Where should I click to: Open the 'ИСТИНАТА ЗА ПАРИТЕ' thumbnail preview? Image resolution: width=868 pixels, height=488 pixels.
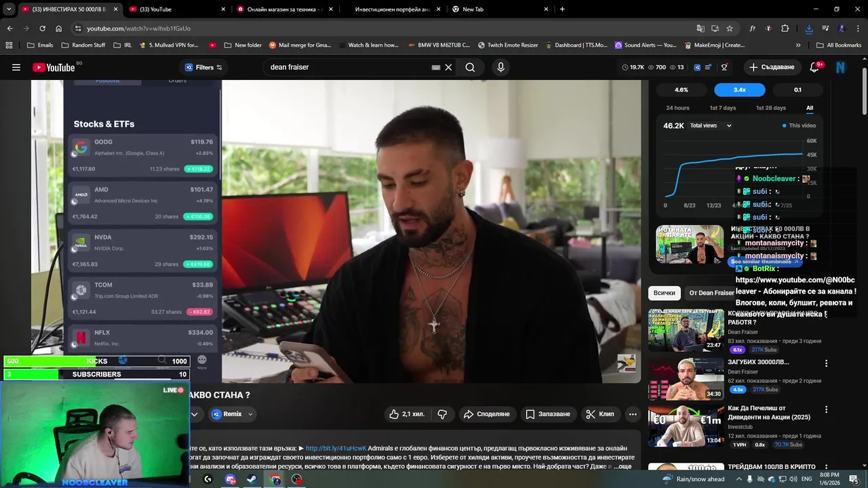(690, 244)
